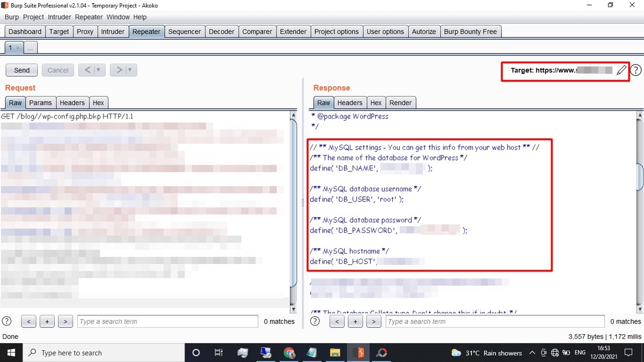The image size is (644, 362).
Task: Add new Repeater tab with the ... tab
Action: click(30, 48)
